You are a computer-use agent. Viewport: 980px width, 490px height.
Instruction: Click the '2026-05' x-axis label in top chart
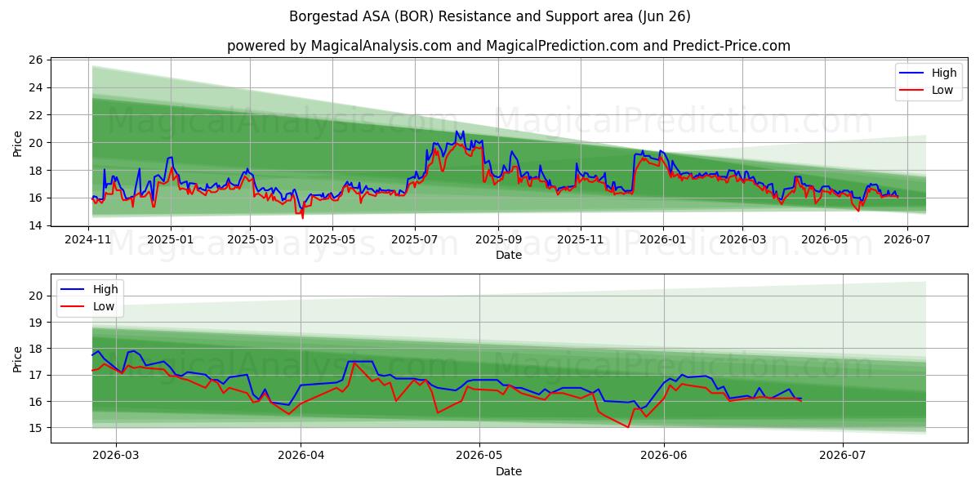[823, 241]
